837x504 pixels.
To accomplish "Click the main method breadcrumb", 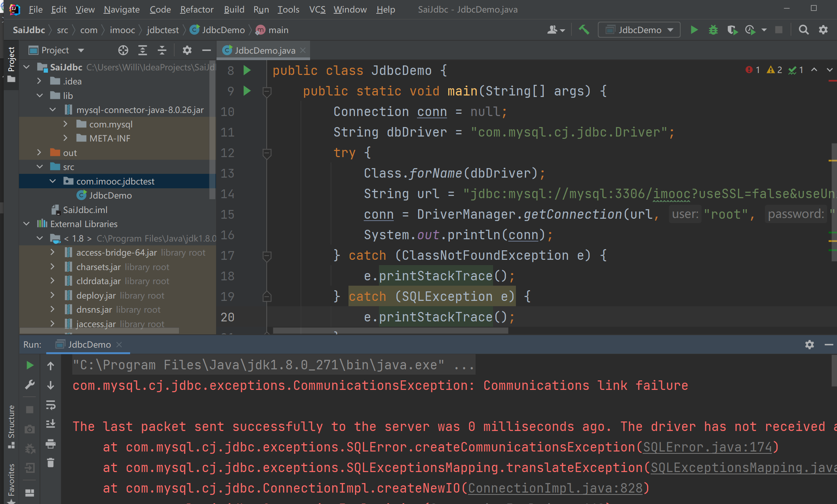I will pos(272,30).
